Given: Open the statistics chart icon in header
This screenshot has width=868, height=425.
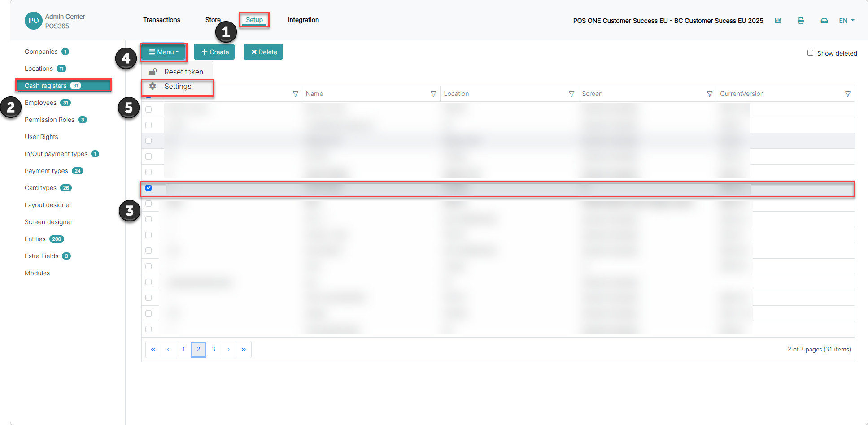Looking at the screenshot, I should click(x=778, y=21).
